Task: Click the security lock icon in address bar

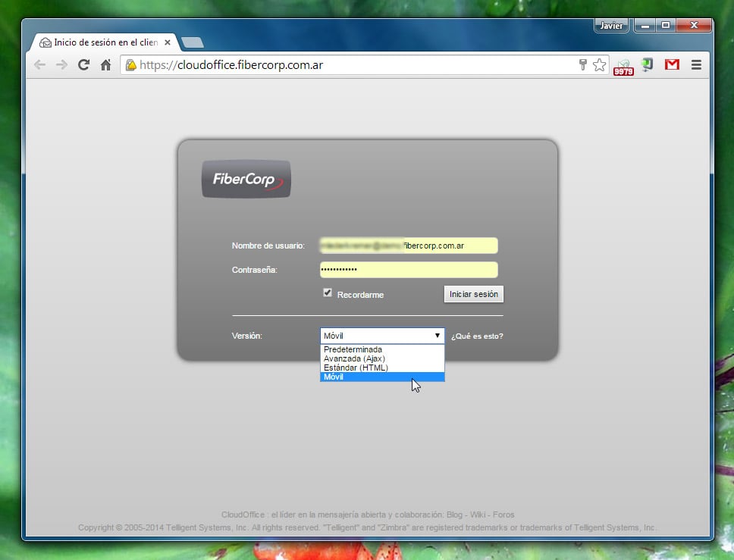Action: coord(131,65)
